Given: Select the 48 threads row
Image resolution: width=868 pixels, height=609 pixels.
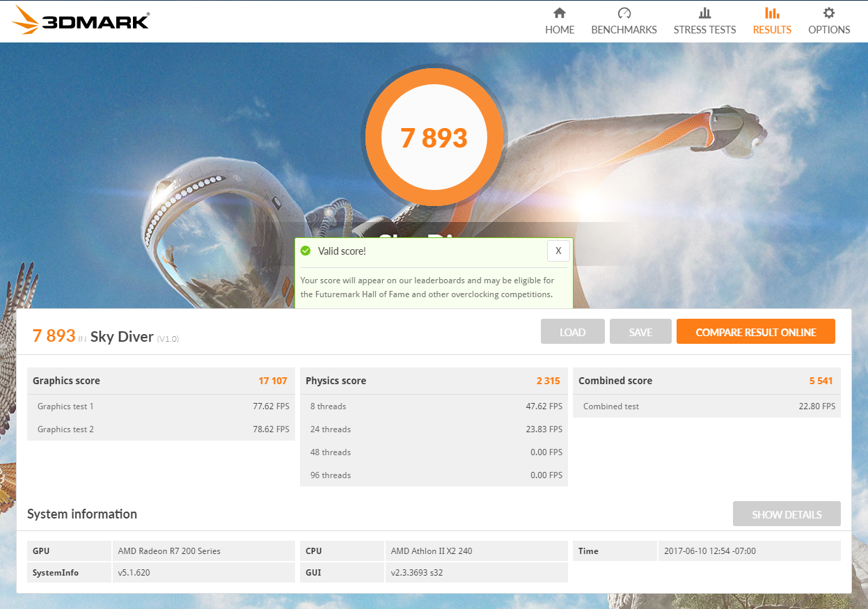Looking at the screenshot, I should point(434,452).
